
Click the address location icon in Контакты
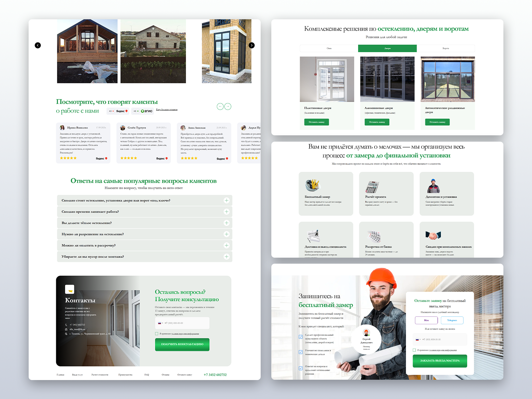point(66,334)
